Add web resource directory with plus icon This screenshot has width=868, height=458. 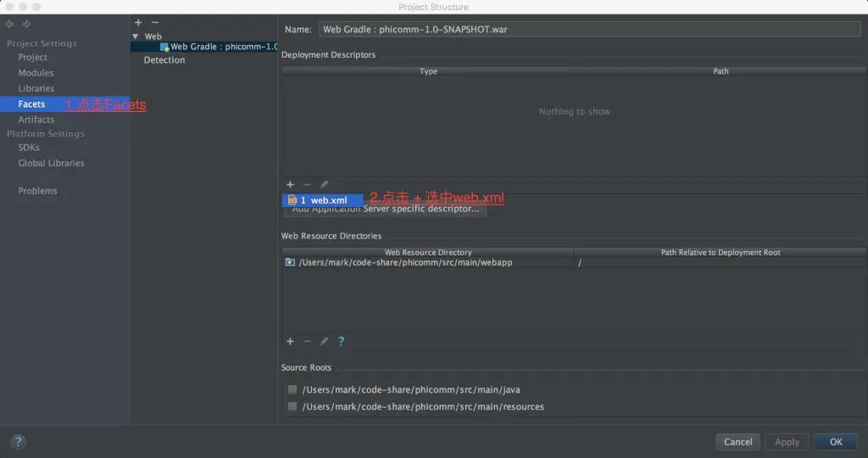[x=290, y=341]
